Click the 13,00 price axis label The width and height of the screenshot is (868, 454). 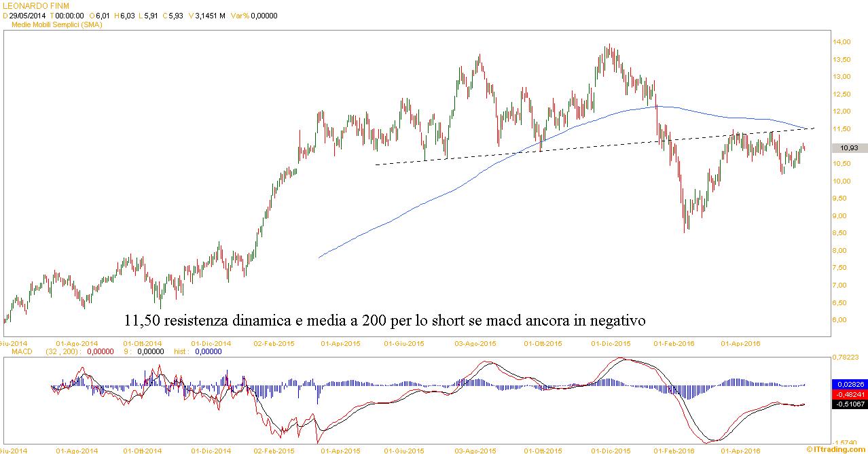click(x=842, y=77)
